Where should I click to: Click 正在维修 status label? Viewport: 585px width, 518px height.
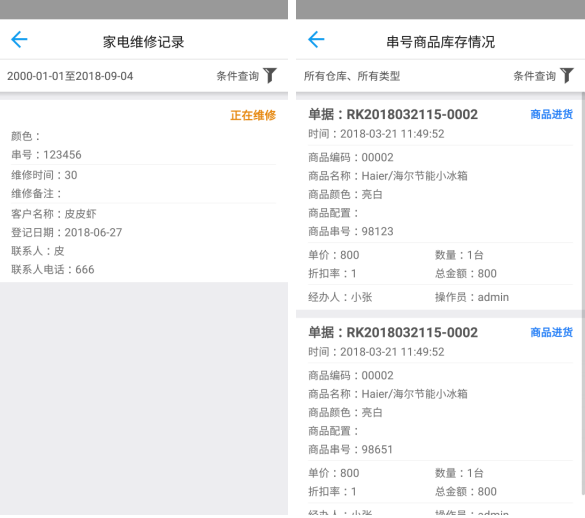pyautogui.click(x=253, y=115)
